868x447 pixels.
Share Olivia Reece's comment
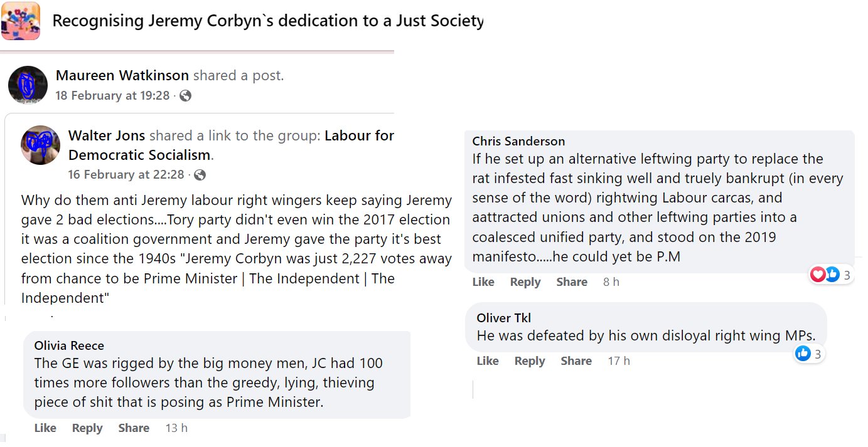134,428
